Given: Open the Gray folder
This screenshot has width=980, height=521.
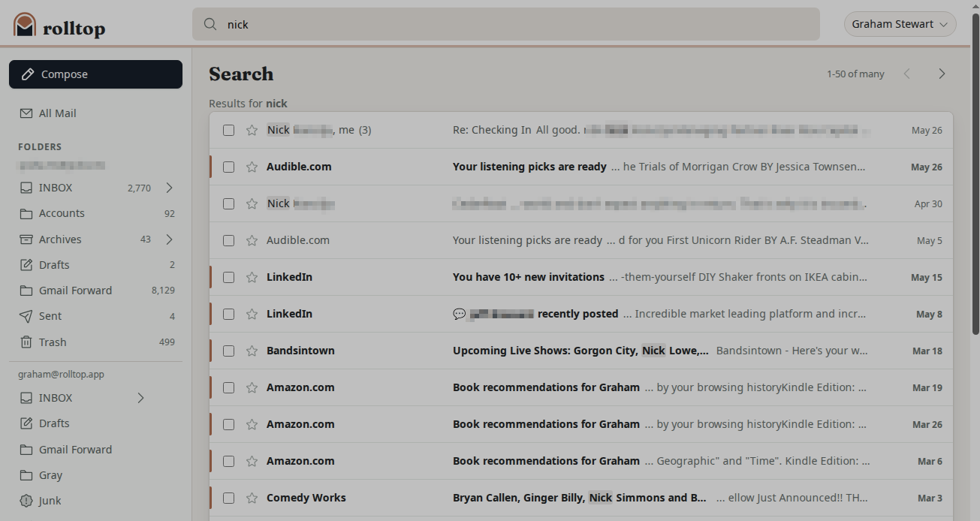Looking at the screenshot, I should click(x=95, y=475).
